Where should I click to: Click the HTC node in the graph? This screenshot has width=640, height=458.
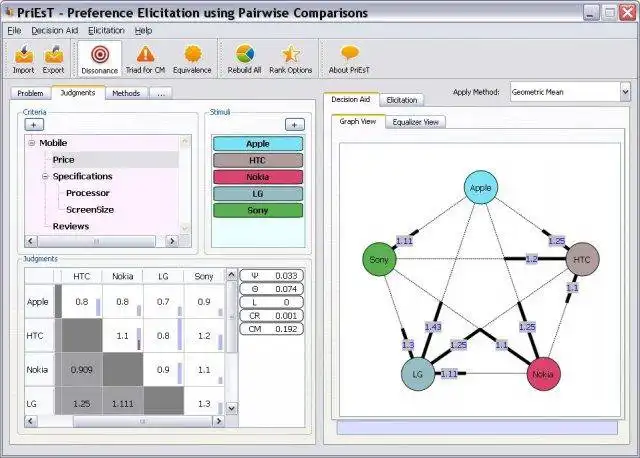pyautogui.click(x=582, y=259)
